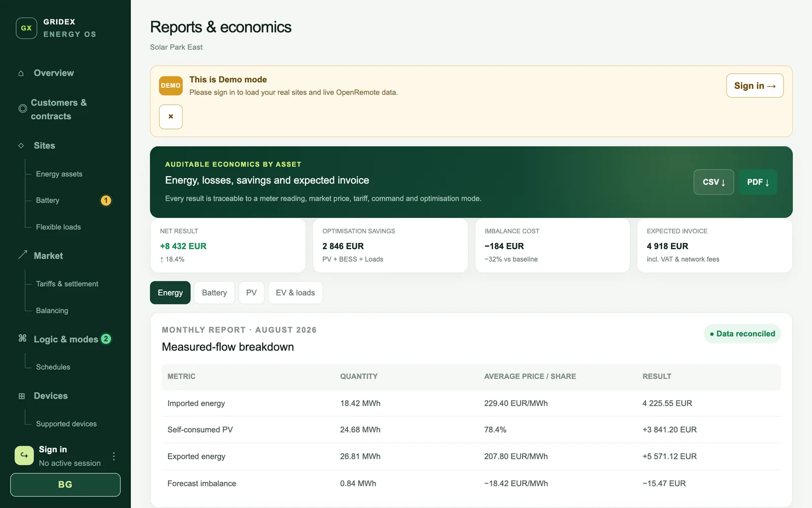812x508 pixels.
Task: Click the Optimisation savings card
Action: tap(390, 246)
